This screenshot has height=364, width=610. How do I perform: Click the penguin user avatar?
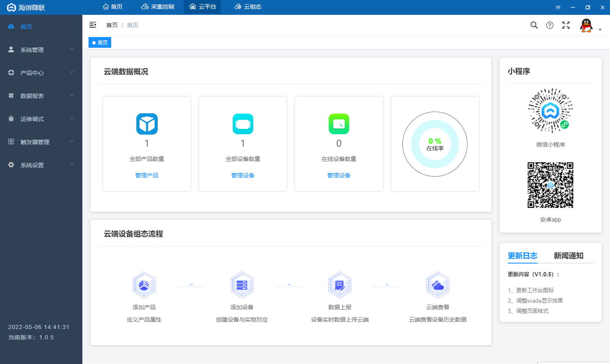click(x=586, y=26)
